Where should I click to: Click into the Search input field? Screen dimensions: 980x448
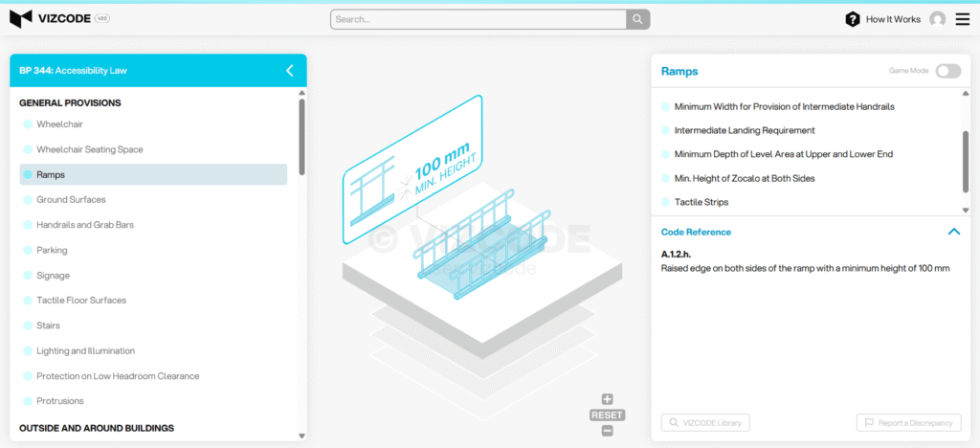pos(479,19)
